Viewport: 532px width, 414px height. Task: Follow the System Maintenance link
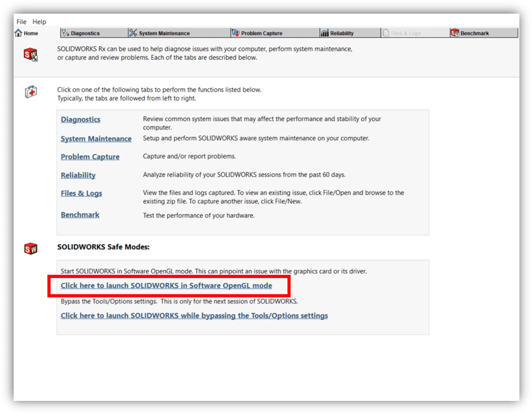96,139
